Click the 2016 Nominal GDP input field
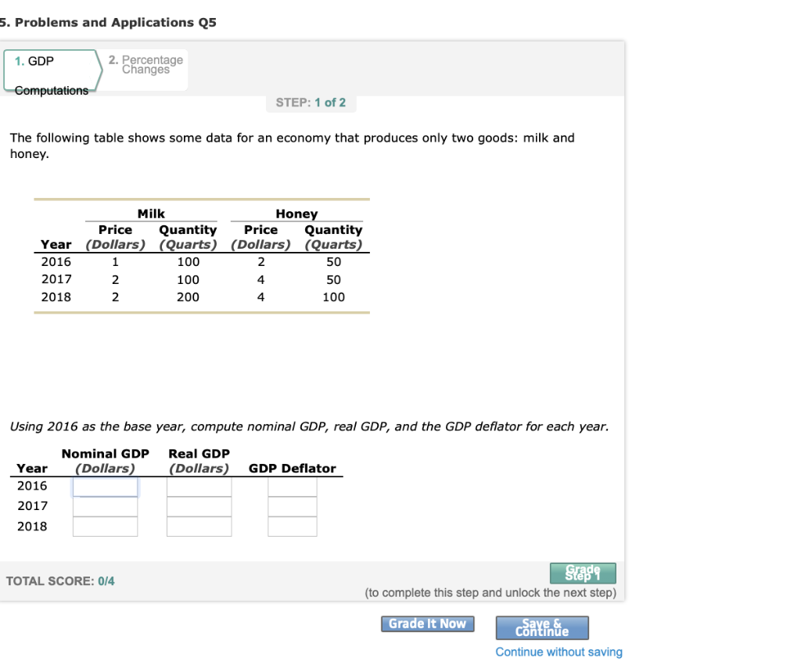The image size is (801, 672). coord(105,485)
